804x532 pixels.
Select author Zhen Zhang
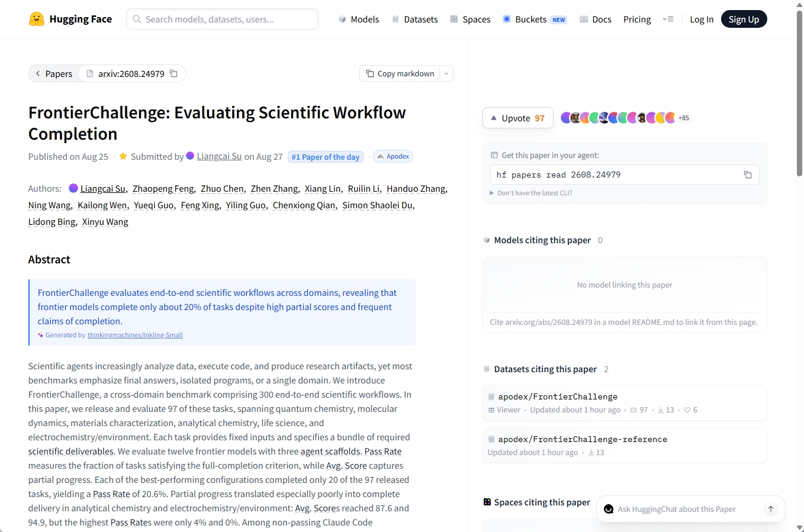click(274, 188)
